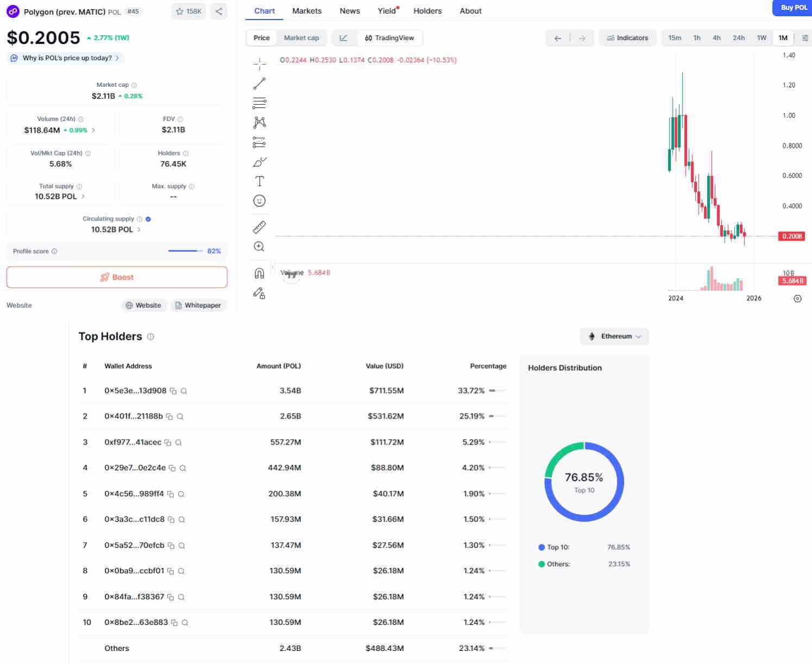This screenshot has width=812, height=664.
Task: Click percentage bar for 33.72% holder
Action: coord(498,391)
